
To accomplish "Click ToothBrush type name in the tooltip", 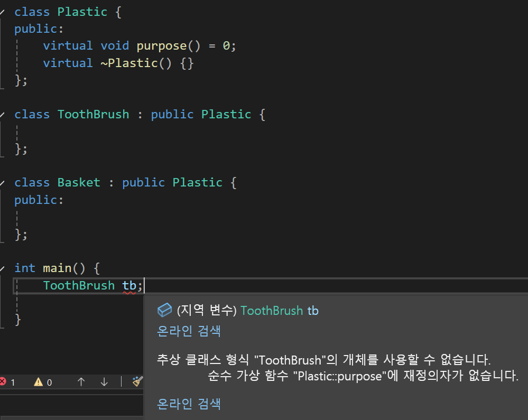I will tap(272, 311).
